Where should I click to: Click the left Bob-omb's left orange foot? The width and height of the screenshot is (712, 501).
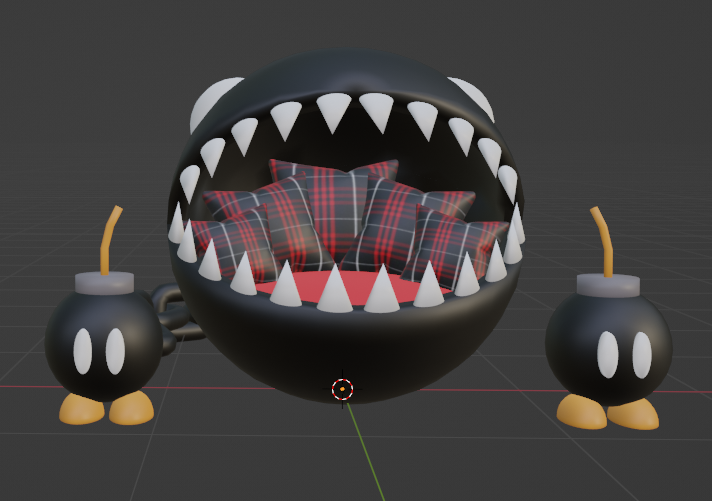tap(82, 409)
